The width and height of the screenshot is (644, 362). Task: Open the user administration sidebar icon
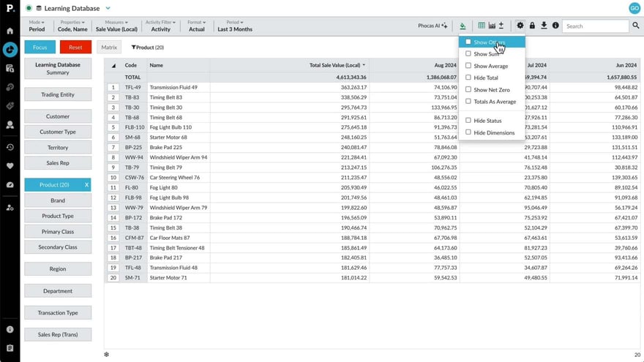click(10, 208)
